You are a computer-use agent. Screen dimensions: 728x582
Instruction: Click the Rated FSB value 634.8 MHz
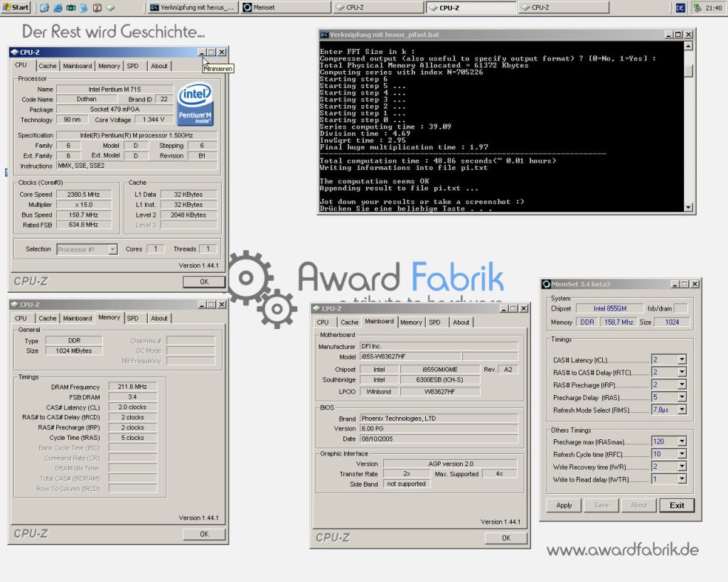point(84,225)
